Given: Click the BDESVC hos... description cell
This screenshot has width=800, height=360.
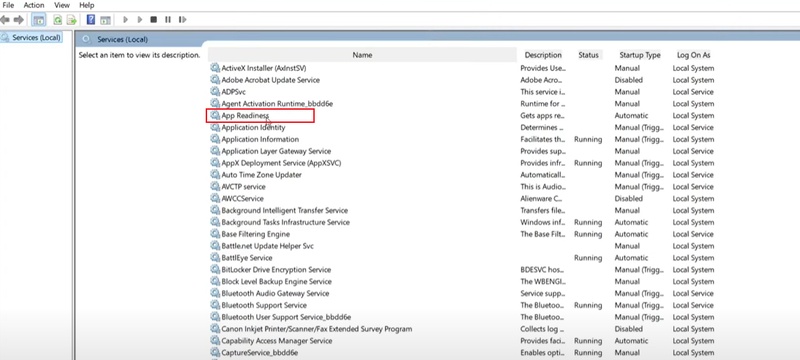Looking at the screenshot, I should pos(542,270).
